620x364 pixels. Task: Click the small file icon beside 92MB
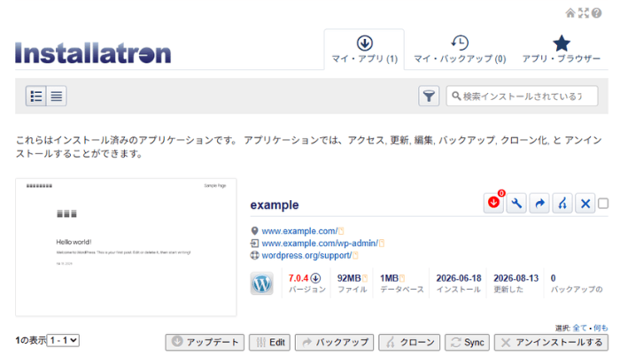tap(365, 279)
